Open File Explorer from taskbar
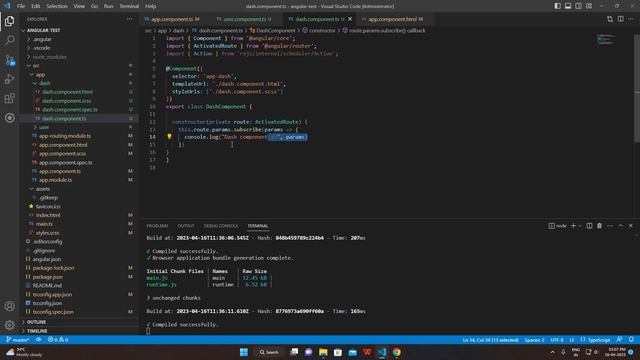The image size is (640, 360). pos(323,352)
